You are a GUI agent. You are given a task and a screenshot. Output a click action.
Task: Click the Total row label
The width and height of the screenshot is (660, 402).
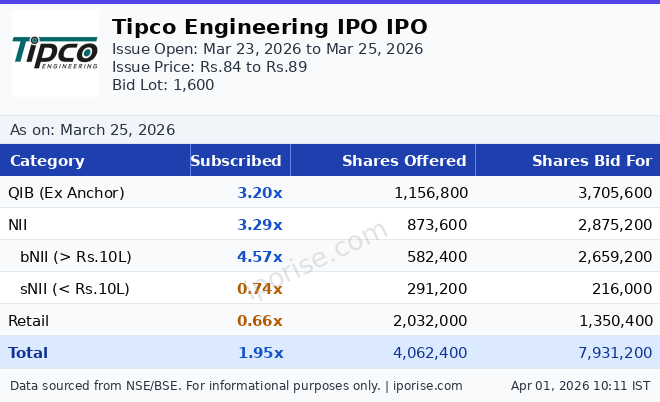click(28, 353)
